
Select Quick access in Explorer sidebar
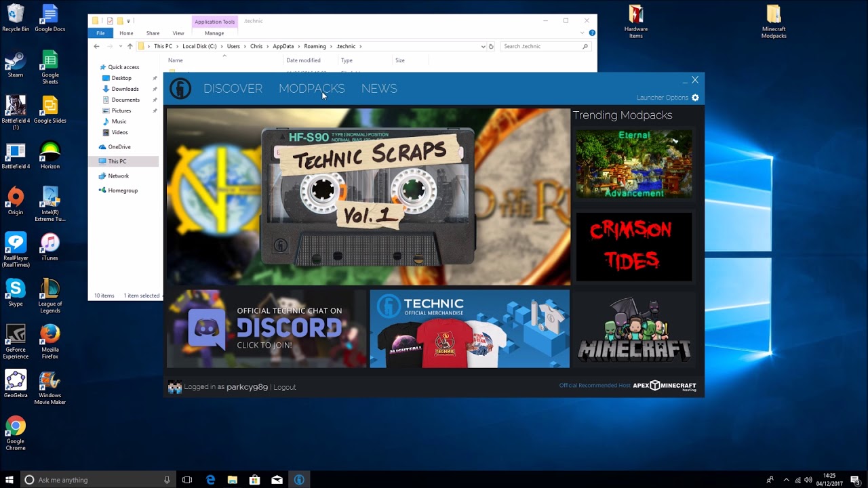pos(123,67)
